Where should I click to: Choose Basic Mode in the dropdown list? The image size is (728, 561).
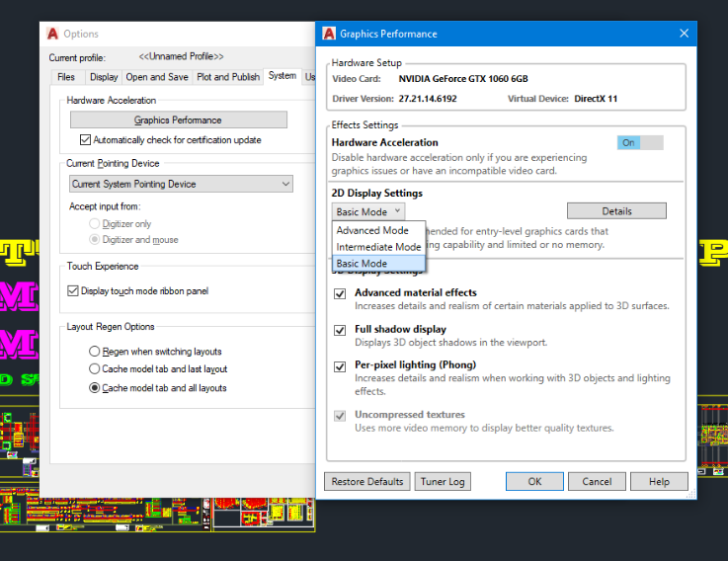378,264
